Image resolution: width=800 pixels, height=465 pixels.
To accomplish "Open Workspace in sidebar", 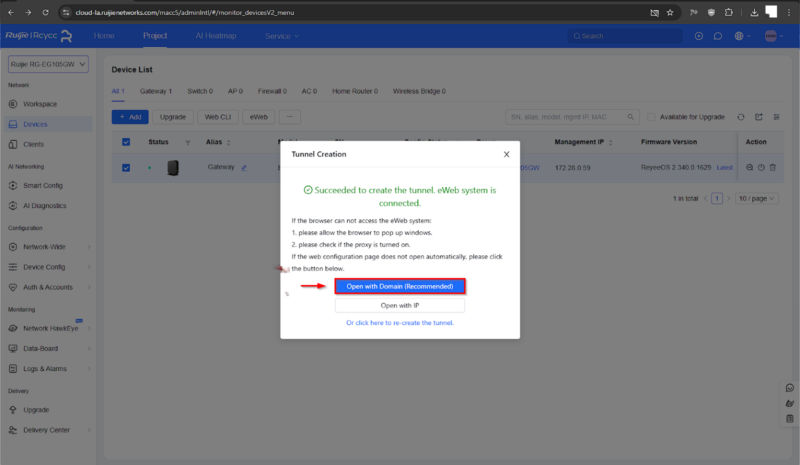I will point(40,104).
